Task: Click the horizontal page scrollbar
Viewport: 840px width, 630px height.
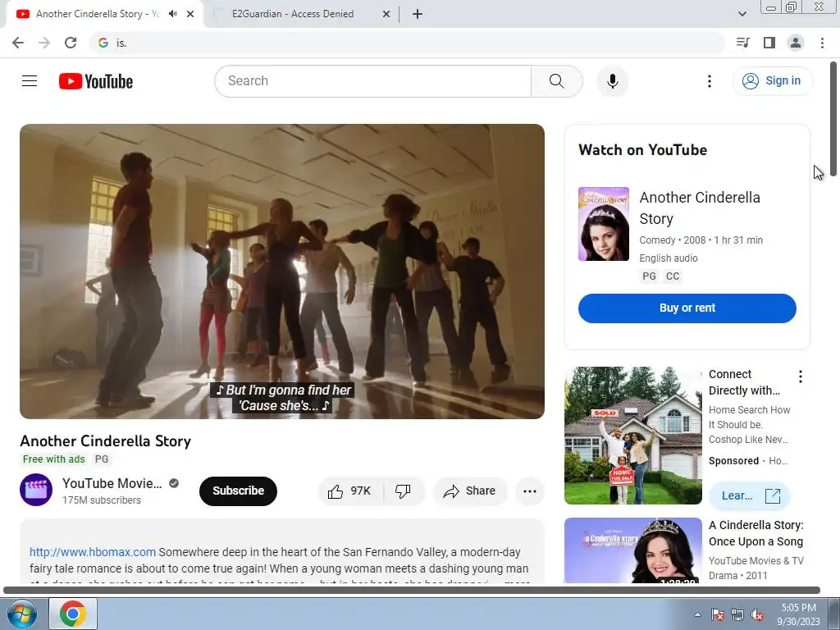Action: [x=412, y=590]
